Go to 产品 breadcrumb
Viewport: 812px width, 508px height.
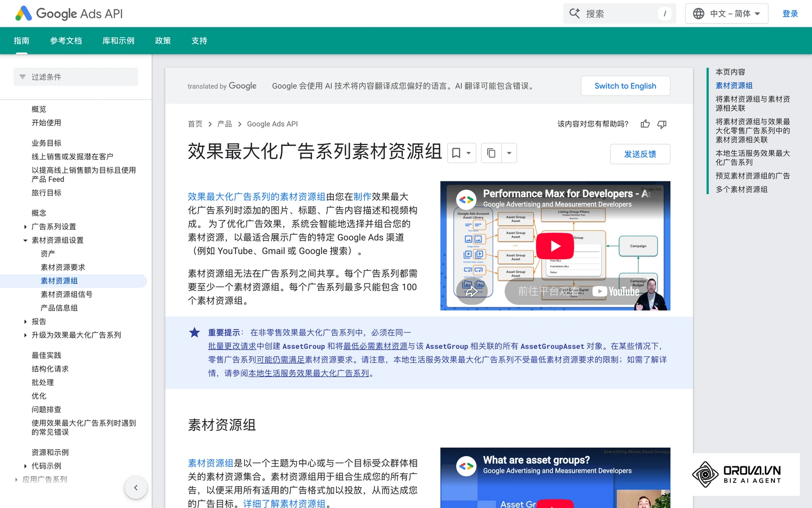pos(224,124)
